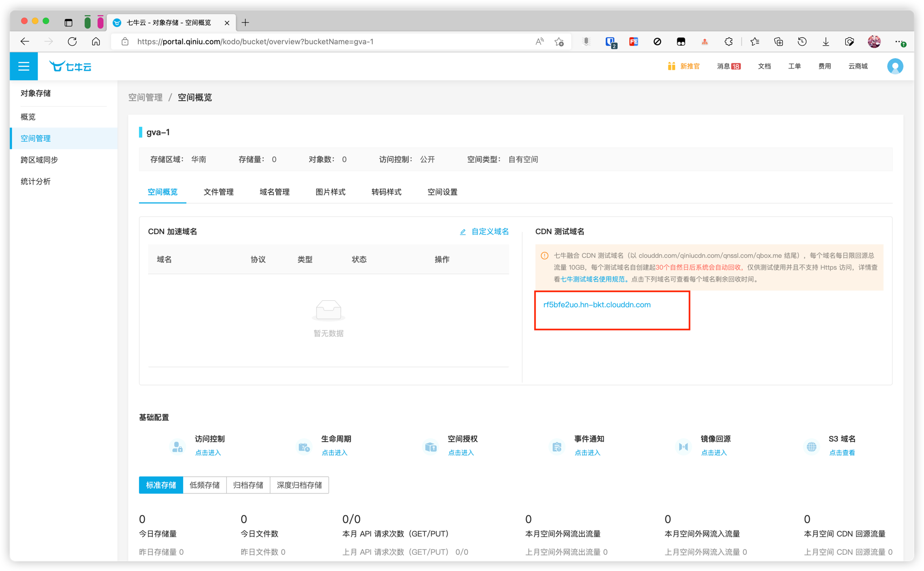Viewport: 924px width, 571px height.
Task: Click the 自定义域名 link
Action: pos(489,231)
